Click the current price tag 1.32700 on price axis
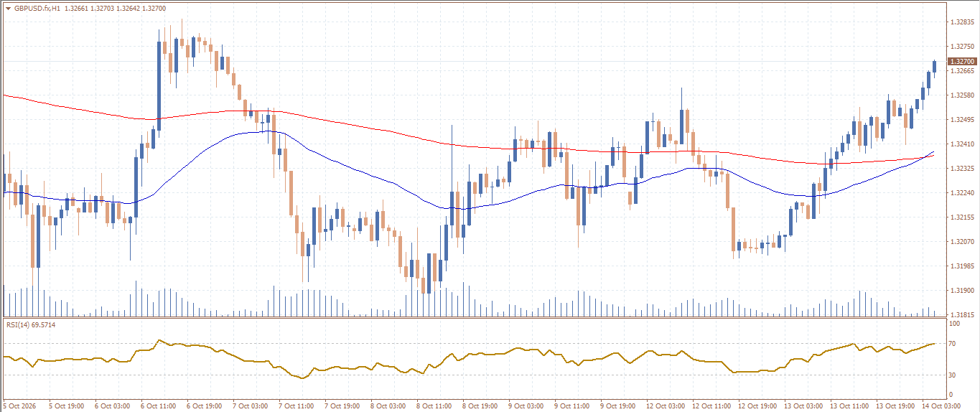The width and height of the screenshot is (980, 412). point(961,62)
